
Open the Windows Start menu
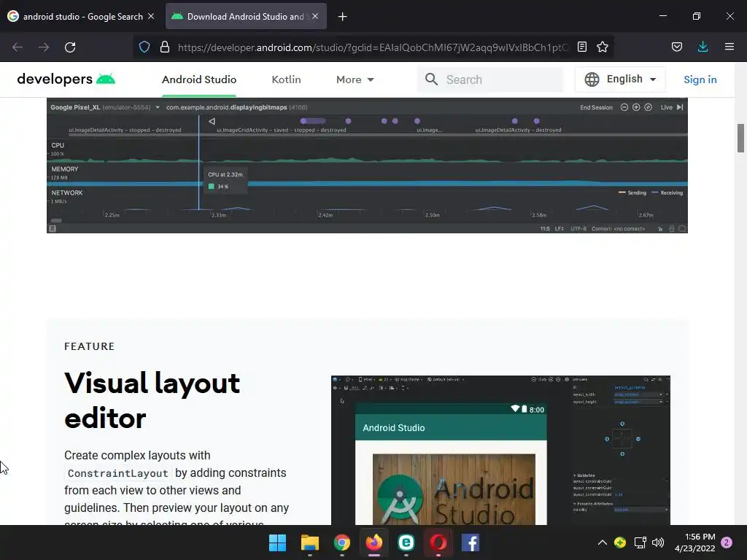click(277, 542)
